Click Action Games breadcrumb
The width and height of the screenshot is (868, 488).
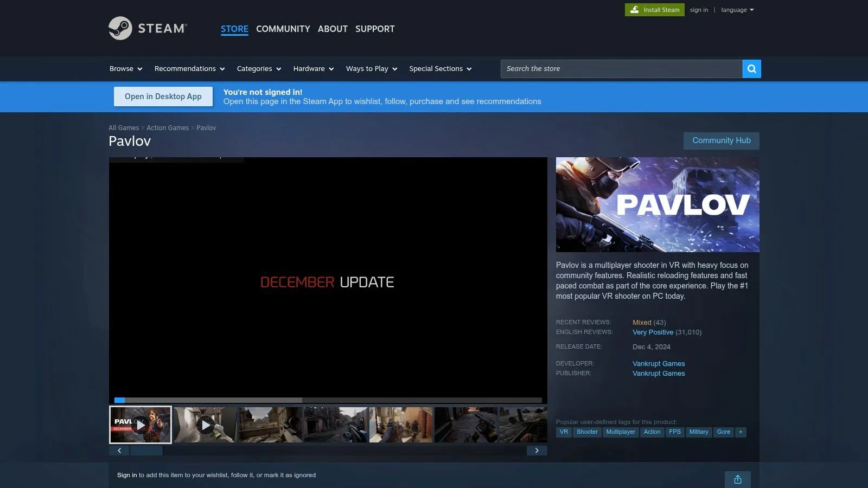pos(168,128)
